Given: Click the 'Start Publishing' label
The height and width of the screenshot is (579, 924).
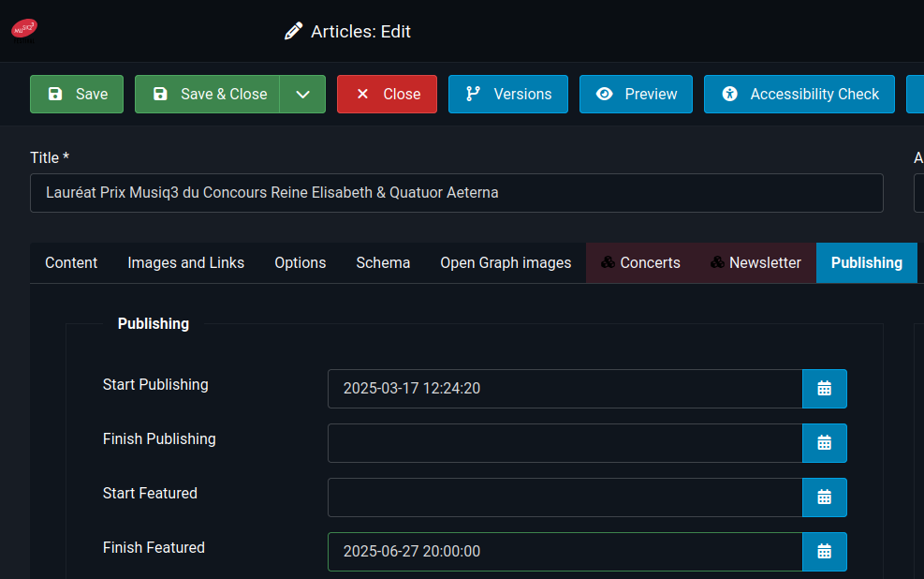Looking at the screenshot, I should (x=155, y=384).
